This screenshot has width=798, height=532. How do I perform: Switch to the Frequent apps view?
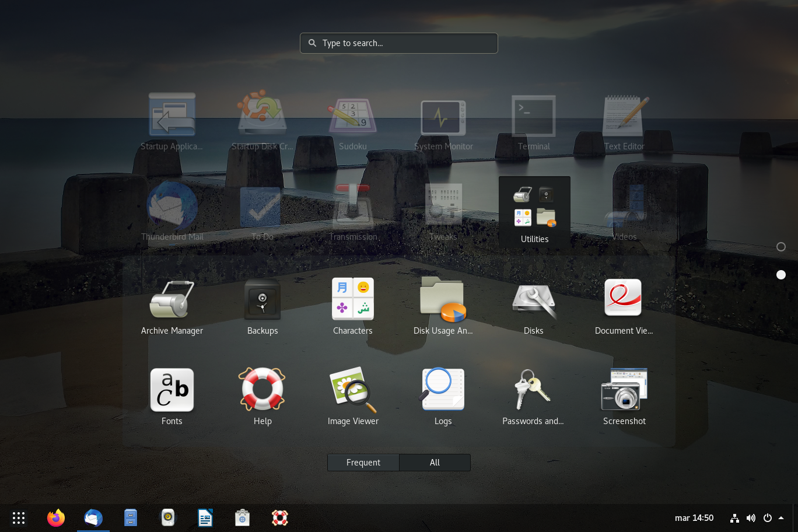pos(363,463)
